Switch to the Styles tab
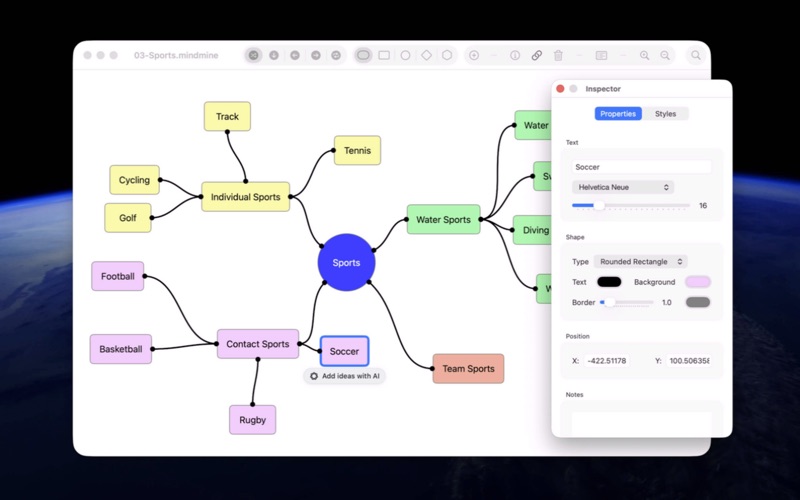The height and width of the screenshot is (500, 800). pyautogui.click(x=665, y=114)
